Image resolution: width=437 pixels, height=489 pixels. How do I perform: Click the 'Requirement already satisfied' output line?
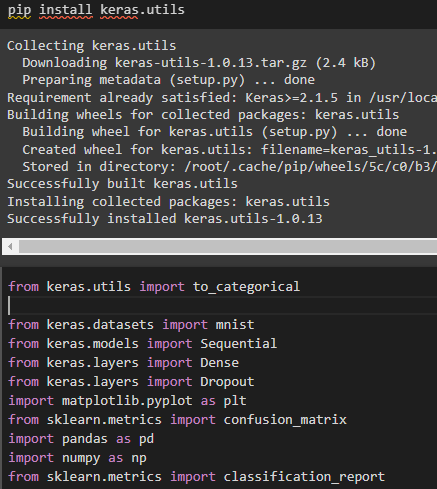222,98
